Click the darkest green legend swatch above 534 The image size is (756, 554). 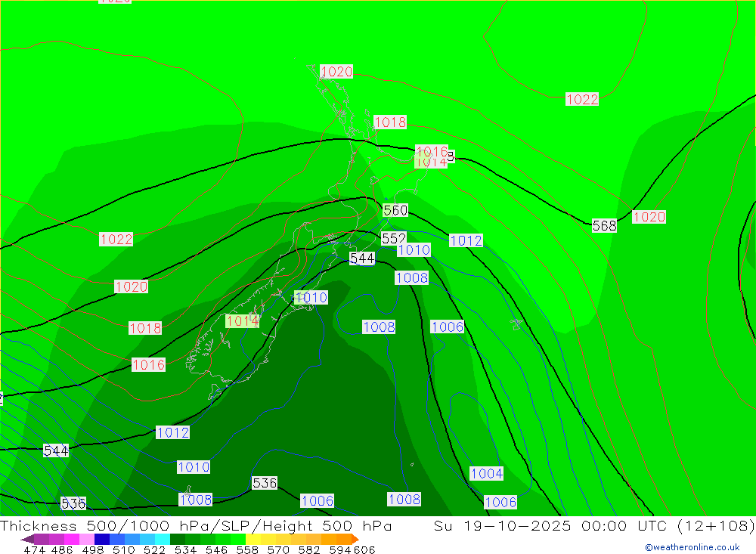178,539
